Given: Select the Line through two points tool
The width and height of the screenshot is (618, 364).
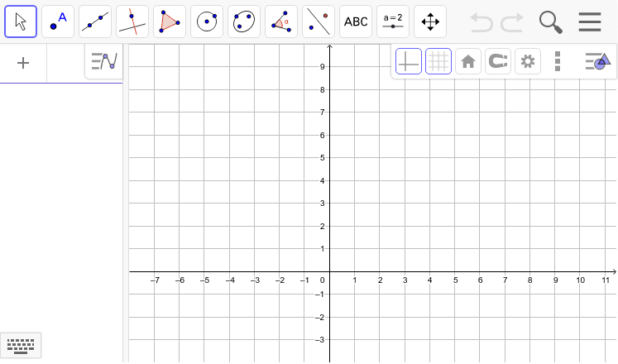Looking at the screenshot, I should point(95,22).
